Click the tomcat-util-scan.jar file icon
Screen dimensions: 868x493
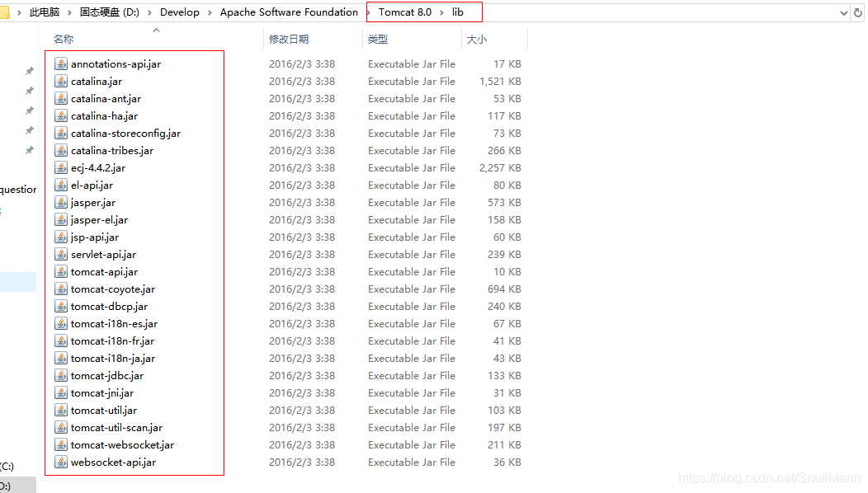pyautogui.click(x=61, y=428)
